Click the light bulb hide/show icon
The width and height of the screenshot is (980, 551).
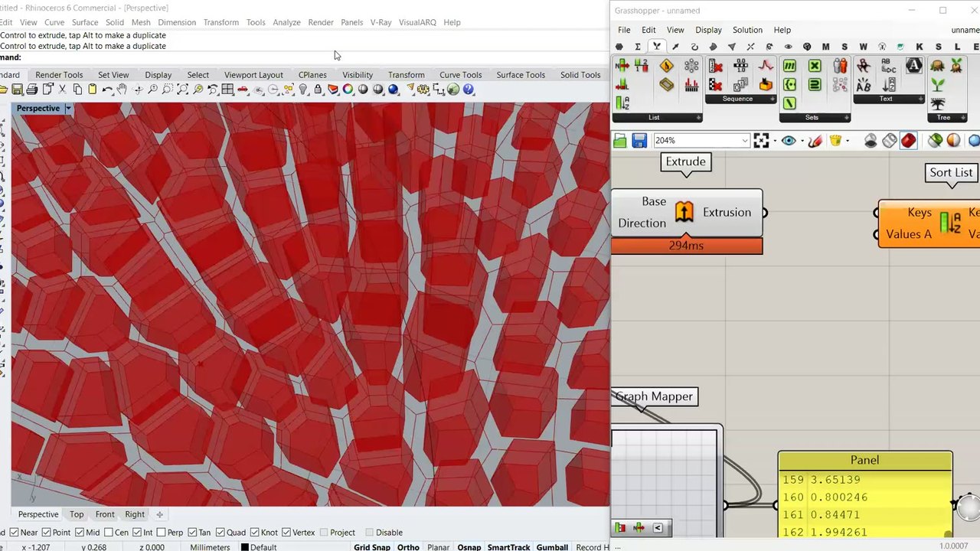point(303,90)
